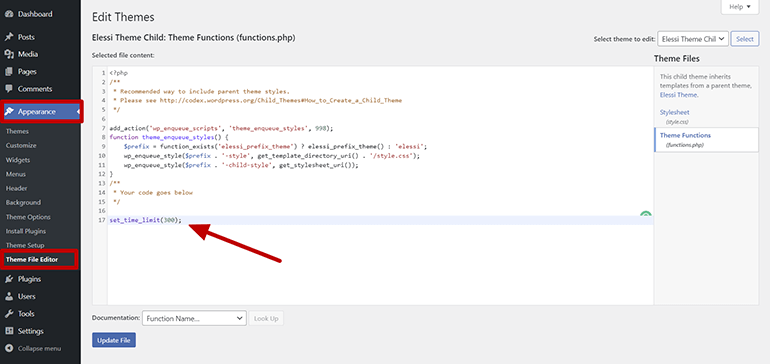Click the Tools wrench icon

(x=9, y=313)
